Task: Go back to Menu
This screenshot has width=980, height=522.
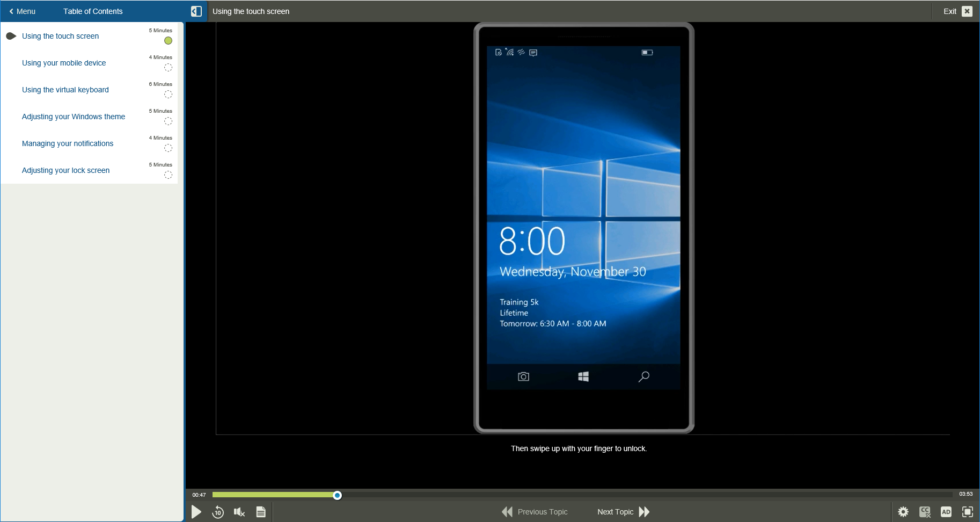Action: pos(22,11)
